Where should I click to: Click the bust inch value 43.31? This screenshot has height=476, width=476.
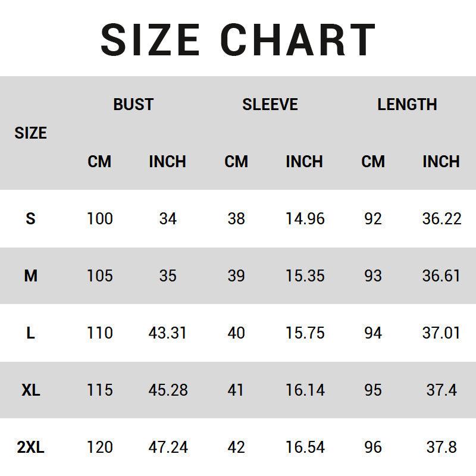point(168,333)
